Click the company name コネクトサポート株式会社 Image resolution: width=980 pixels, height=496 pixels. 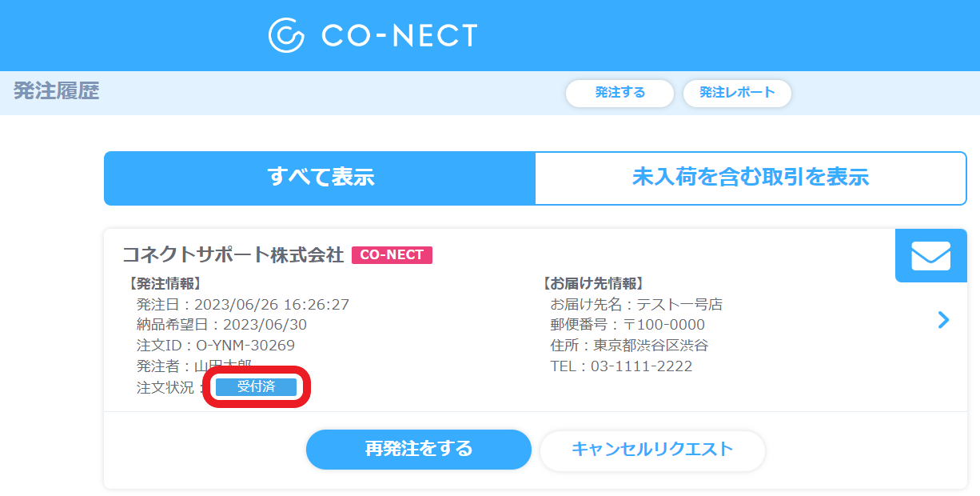click(233, 255)
